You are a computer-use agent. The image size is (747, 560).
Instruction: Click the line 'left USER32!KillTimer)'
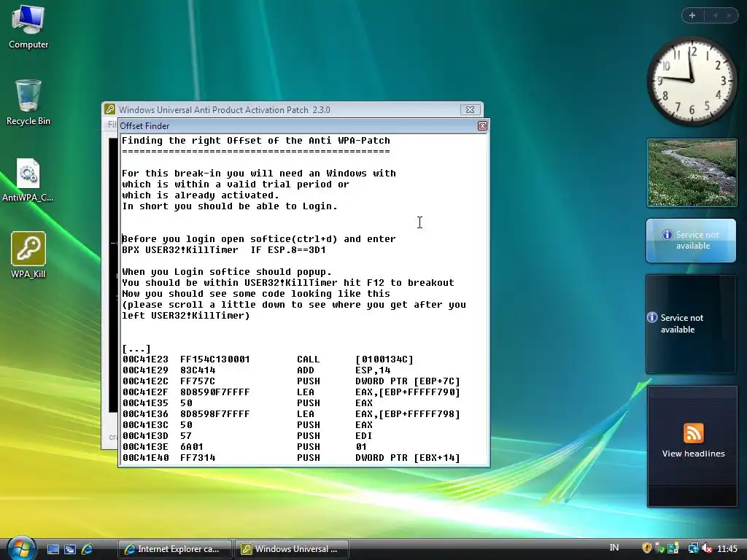(x=186, y=316)
